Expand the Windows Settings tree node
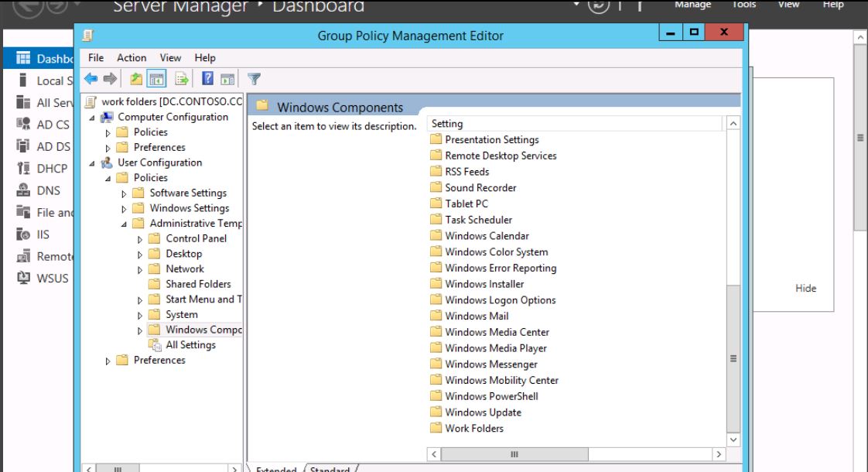Viewport: 868px width, 472px height. [124, 209]
